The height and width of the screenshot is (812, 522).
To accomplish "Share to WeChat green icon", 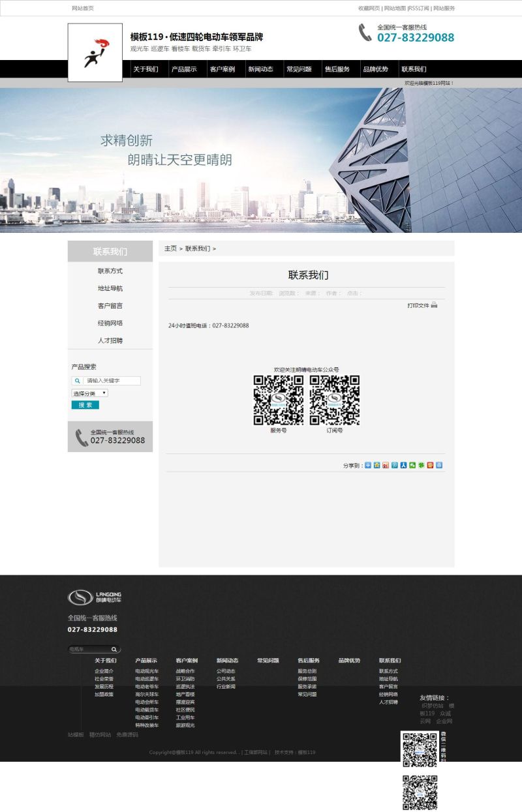I will 412,465.
